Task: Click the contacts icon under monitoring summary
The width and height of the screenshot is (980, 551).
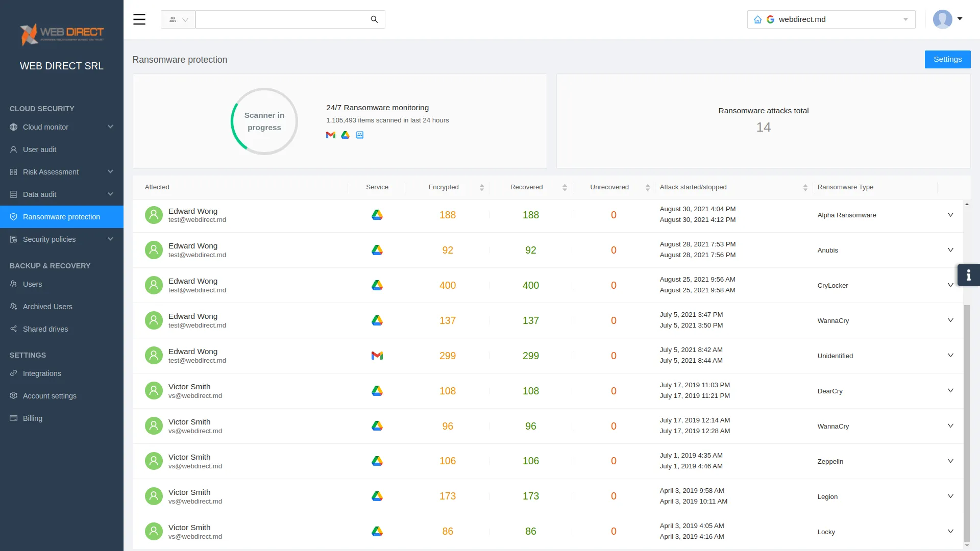Action: point(360,135)
